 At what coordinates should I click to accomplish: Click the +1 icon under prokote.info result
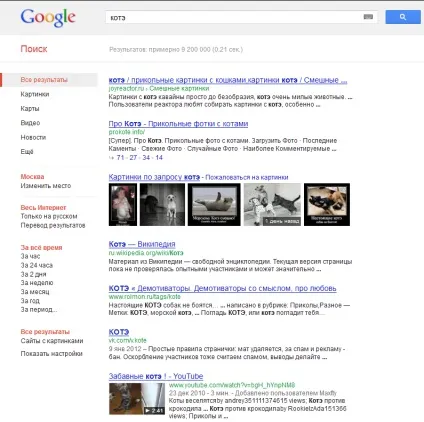(111, 158)
